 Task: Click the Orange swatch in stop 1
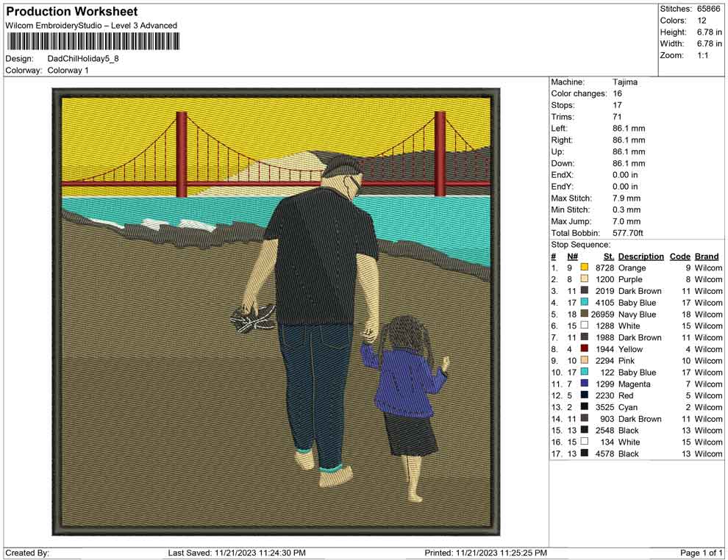click(x=585, y=268)
